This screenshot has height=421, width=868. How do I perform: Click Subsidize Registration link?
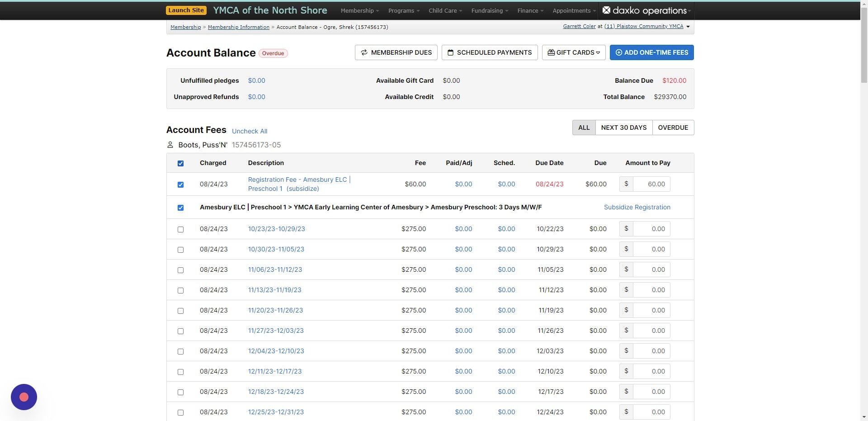point(637,207)
